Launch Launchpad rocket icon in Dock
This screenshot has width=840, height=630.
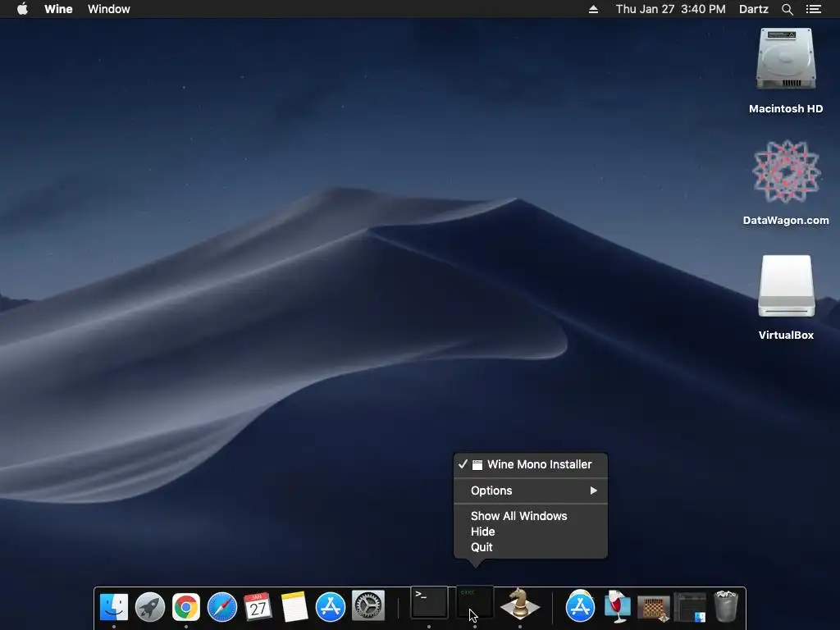[150, 607]
